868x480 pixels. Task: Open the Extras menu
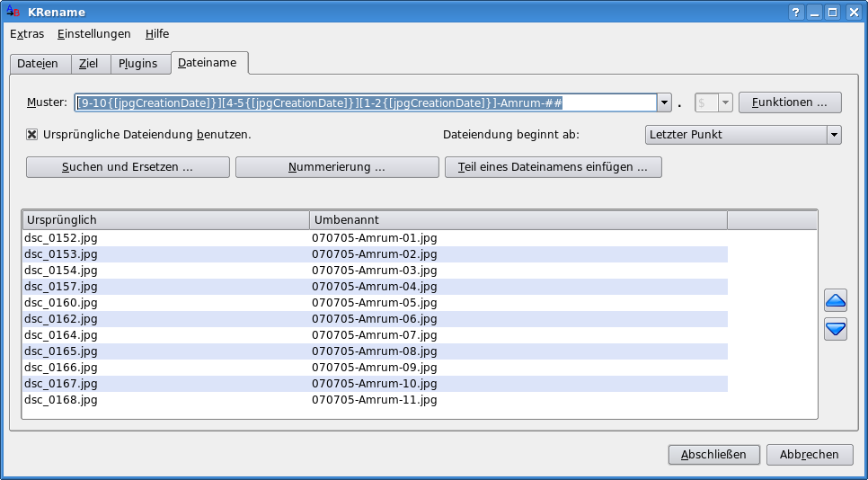[x=27, y=34]
